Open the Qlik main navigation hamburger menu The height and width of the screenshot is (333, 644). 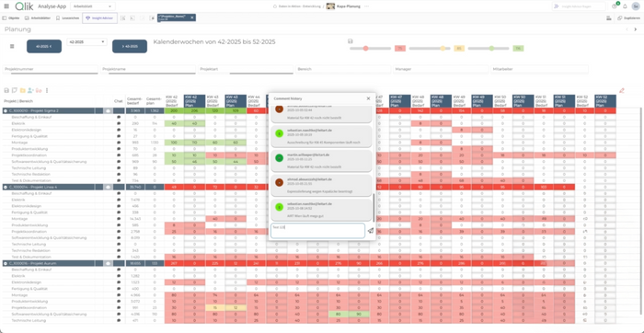pos(6,6)
